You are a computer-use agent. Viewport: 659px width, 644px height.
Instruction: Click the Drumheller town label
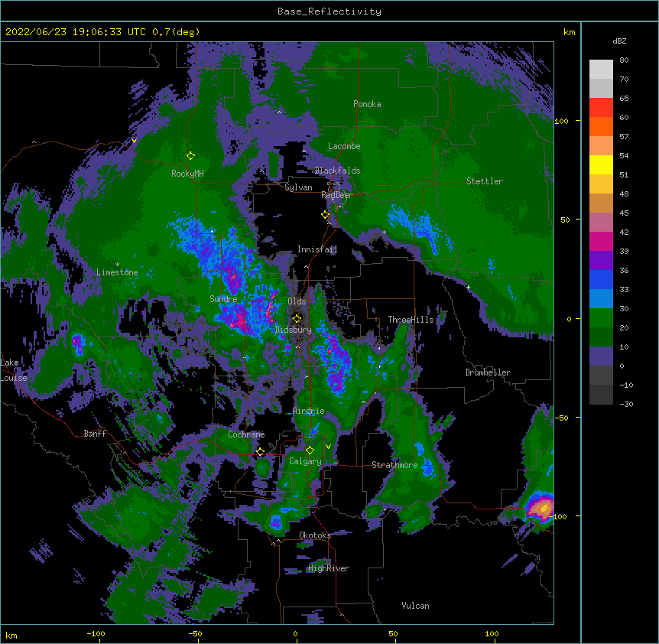[x=488, y=372]
